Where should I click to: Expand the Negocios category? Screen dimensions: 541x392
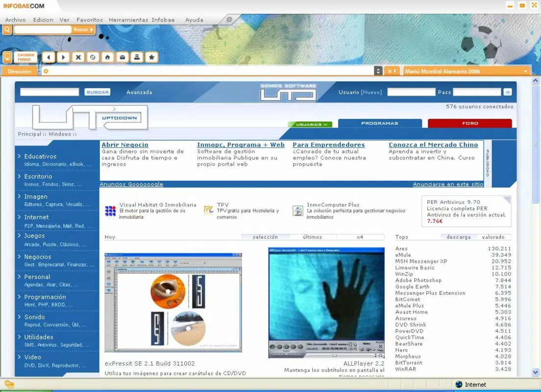37,257
